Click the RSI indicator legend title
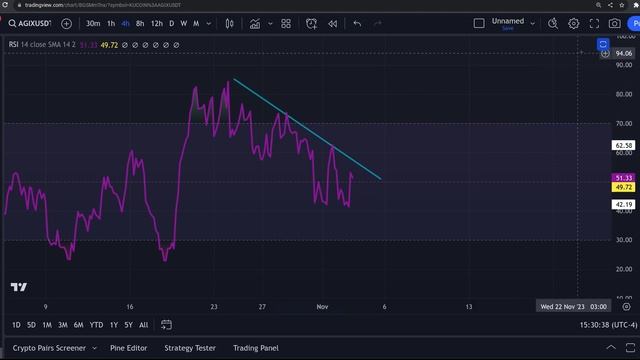Image resolution: width=640 pixels, height=360 pixels. click(13, 44)
